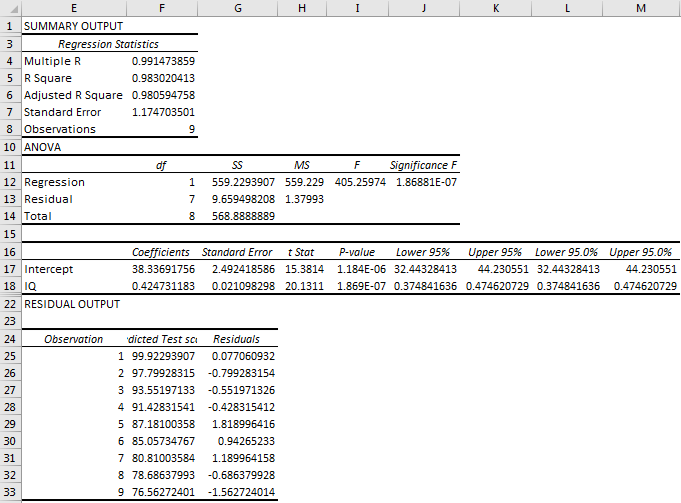Viewport: 681px width, 503px height.
Task: Select the t Stat heading
Action: (301, 252)
